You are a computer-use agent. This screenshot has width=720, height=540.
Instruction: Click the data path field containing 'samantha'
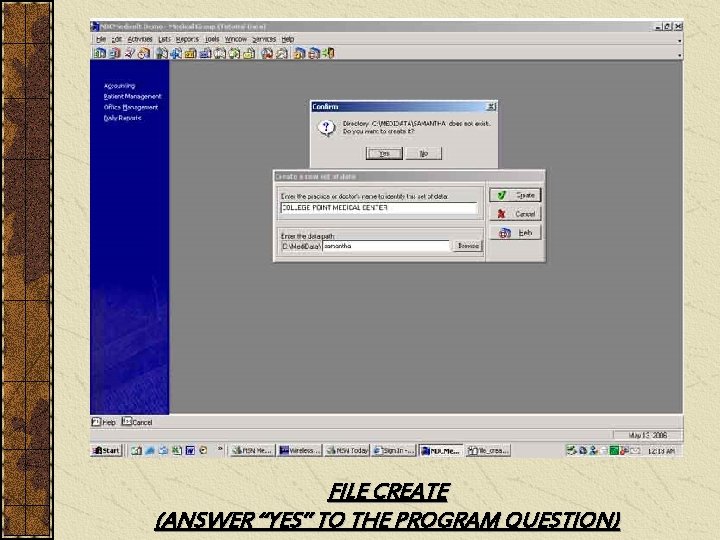[386, 246]
